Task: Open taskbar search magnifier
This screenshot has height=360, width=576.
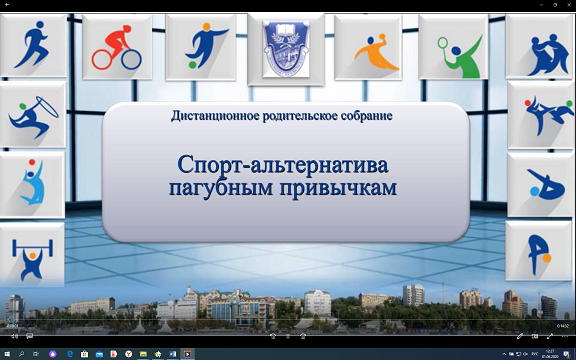Action: (21, 354)
